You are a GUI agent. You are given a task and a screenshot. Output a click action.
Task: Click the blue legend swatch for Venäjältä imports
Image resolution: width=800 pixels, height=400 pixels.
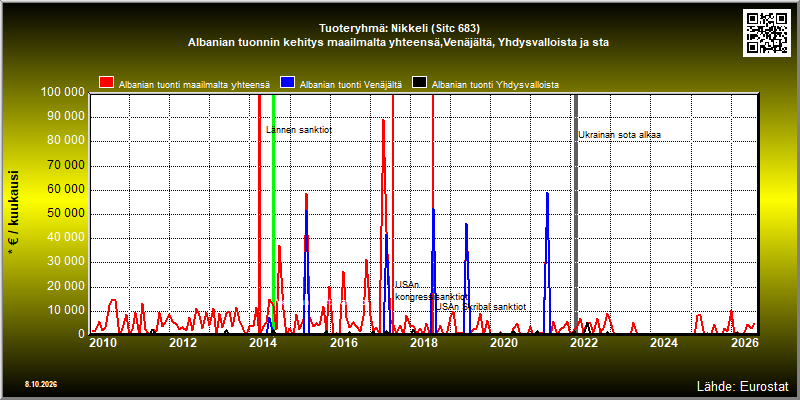(288, 83)
